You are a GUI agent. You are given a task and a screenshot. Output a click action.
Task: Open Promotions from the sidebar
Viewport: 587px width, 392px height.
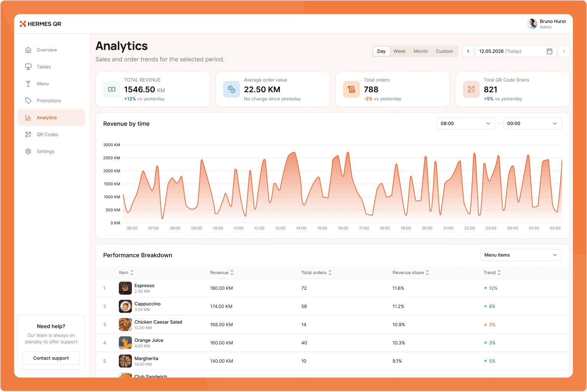point(51,101)
